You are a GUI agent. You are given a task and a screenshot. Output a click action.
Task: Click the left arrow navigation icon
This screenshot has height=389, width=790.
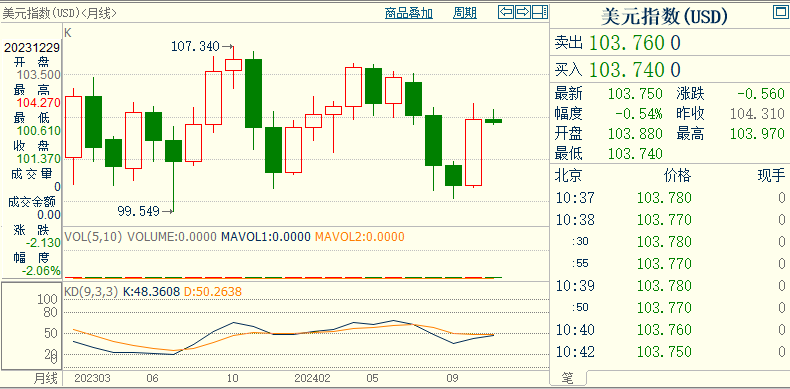(x=506, y=12)
